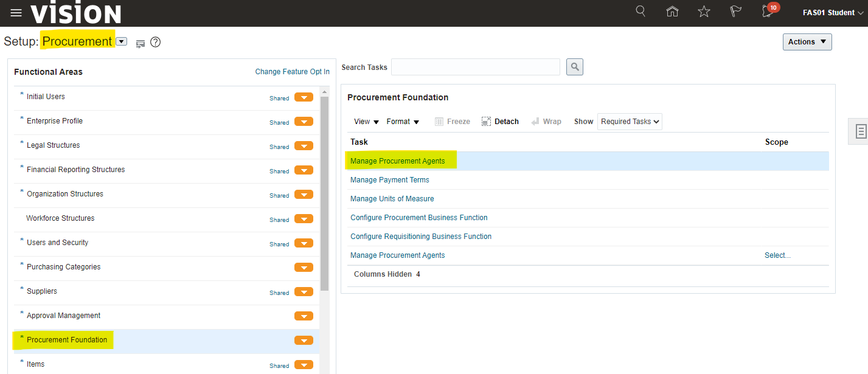The image size is (868, 374).
Task: Open notifications bell with badge 10
Action: point(768,12)
